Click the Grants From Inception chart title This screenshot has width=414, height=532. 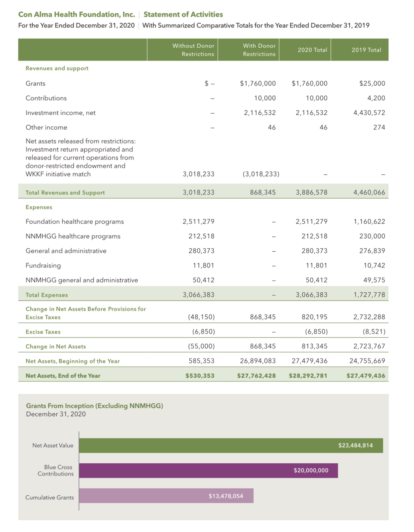point(95,406)
